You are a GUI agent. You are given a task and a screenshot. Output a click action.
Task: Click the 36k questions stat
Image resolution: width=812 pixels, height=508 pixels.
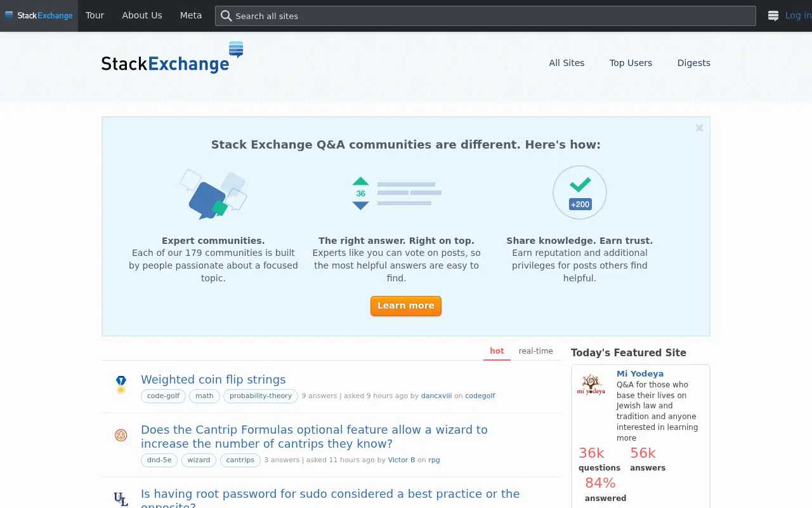pyautogui.click(x=599, y=459)
